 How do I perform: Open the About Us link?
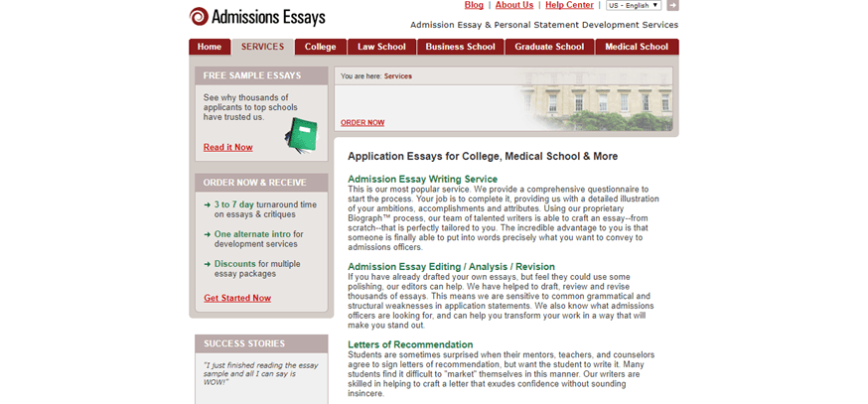tap(514, 5)
